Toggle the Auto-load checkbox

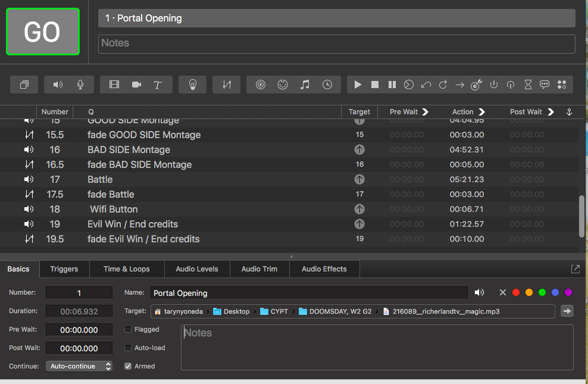point(128,348)
